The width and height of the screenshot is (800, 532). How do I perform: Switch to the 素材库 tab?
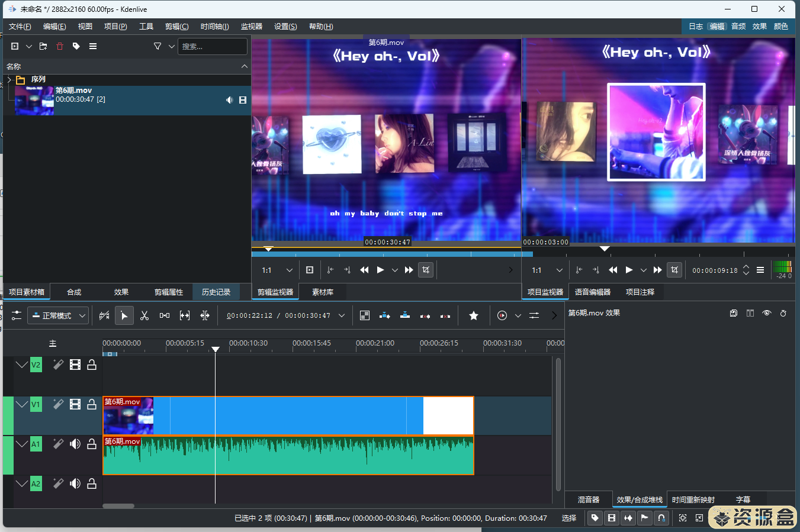(x=323, y=292)
